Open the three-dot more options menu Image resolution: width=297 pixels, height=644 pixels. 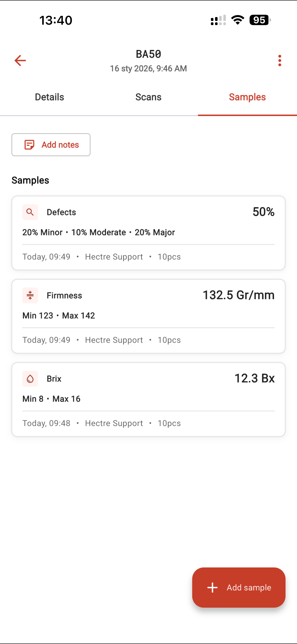280,61
